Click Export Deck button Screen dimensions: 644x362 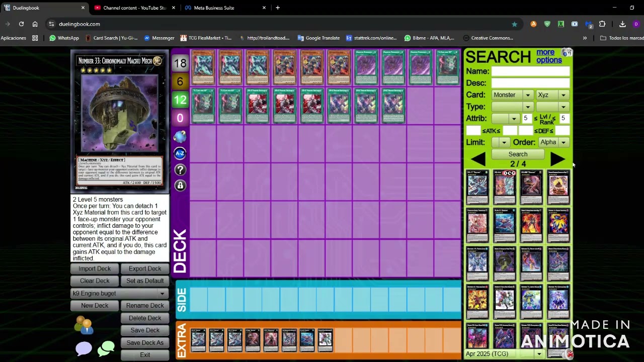pos(145,268)
